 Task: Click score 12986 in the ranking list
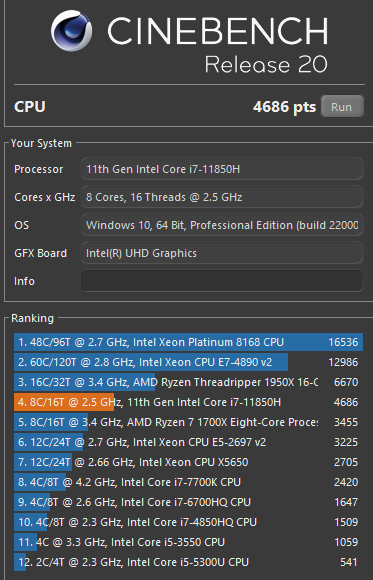(343, 362)
